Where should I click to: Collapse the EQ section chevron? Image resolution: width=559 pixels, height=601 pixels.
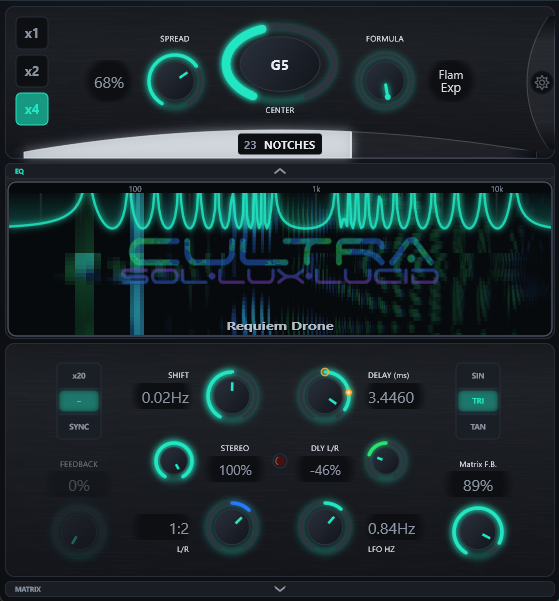[x=280, y=171]
